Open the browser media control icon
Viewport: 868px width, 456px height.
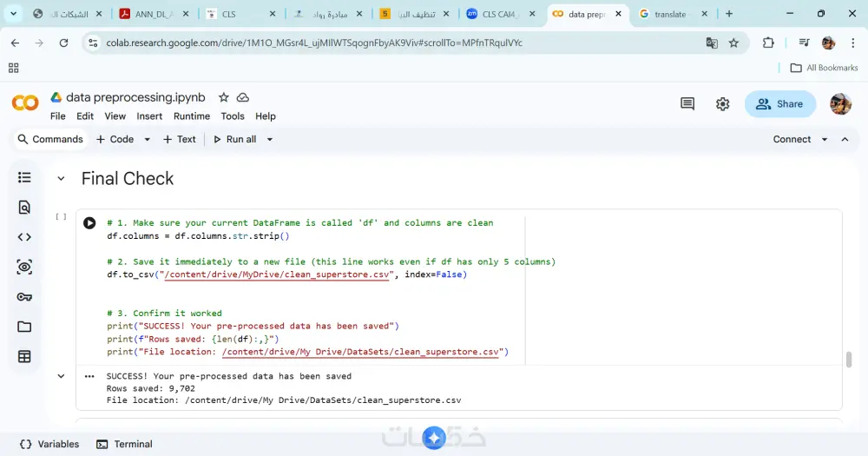805,43
